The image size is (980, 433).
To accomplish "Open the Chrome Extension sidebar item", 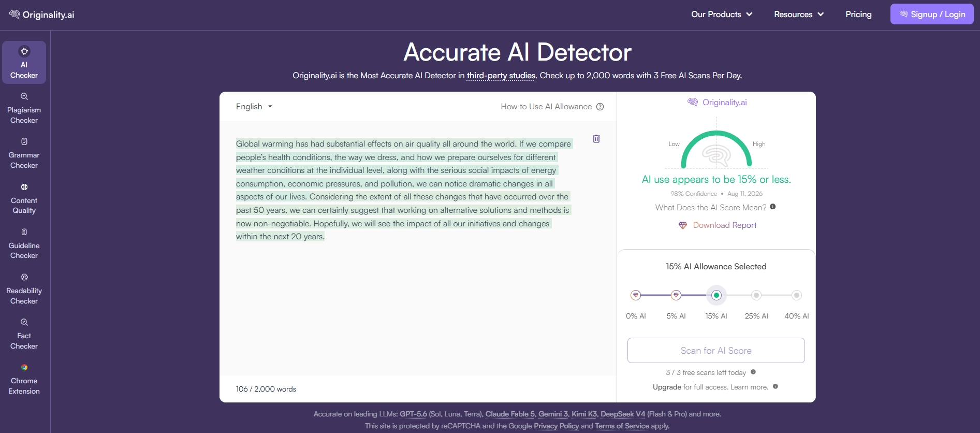I will pyautogui.click(x=24, y=379).
